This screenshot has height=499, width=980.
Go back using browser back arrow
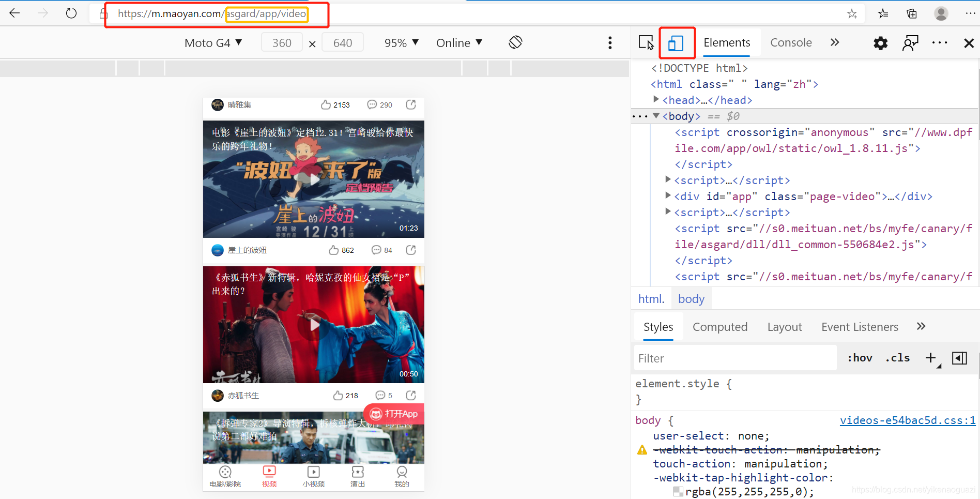click(14, 13)
